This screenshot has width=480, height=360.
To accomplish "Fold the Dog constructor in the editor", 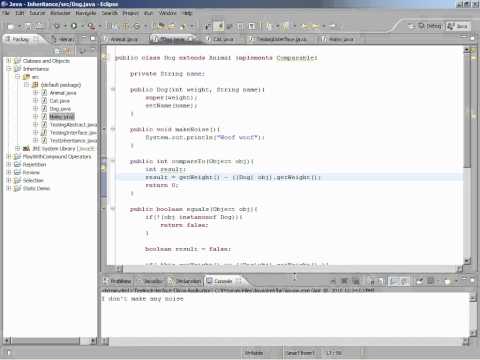I will click(x=113, y=89).
